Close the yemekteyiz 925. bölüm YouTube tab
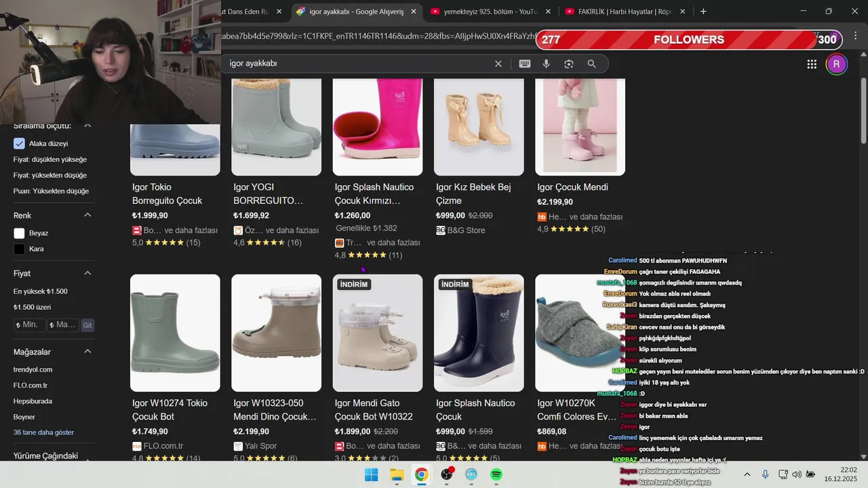The height and width of the screenshot is (488, 868). pos(548,12)
